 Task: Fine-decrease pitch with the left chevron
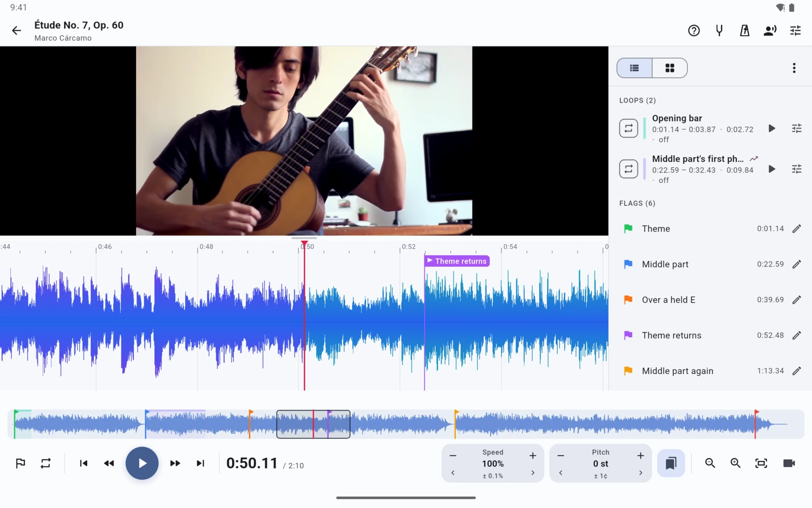click(561, 473)
